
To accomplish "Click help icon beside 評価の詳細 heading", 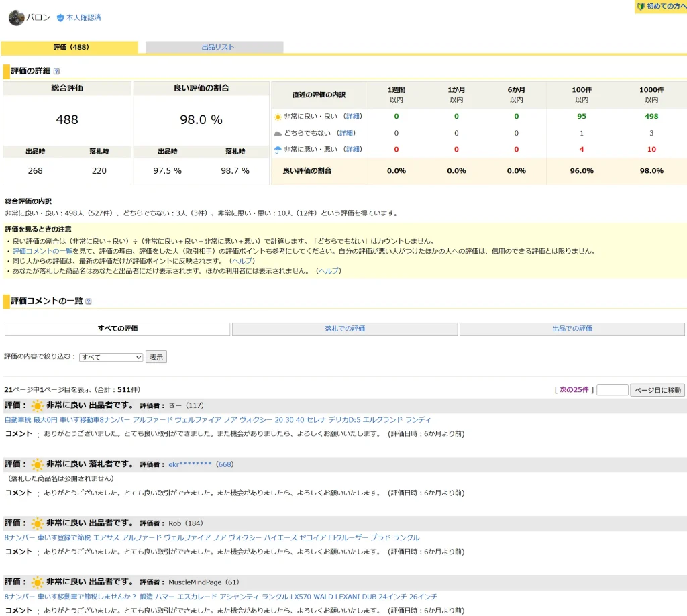I will [x=56, y=71].
